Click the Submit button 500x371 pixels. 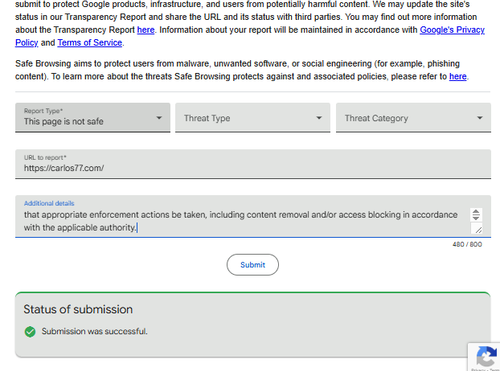coord(253,265)
